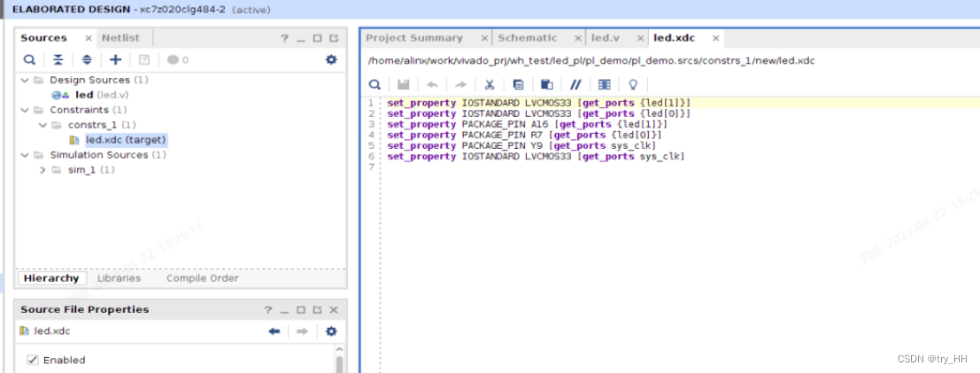The image size is (980, 373).
Task: Open Sources panel settings gear
Action: point(331,59)
